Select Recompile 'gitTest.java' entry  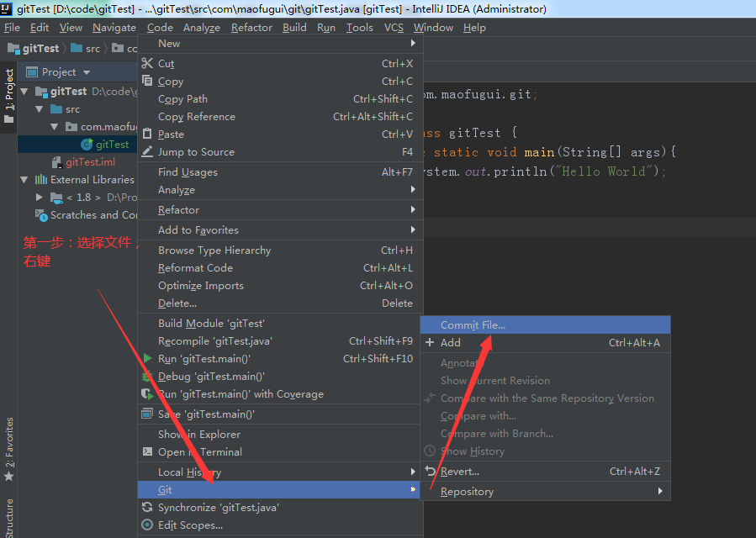[280, 340]
